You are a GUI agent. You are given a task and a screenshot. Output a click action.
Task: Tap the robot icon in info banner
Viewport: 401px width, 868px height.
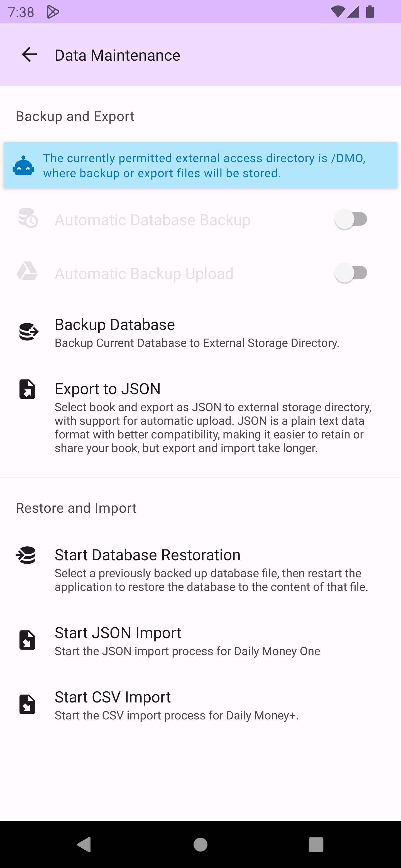(x=23, y=166)
